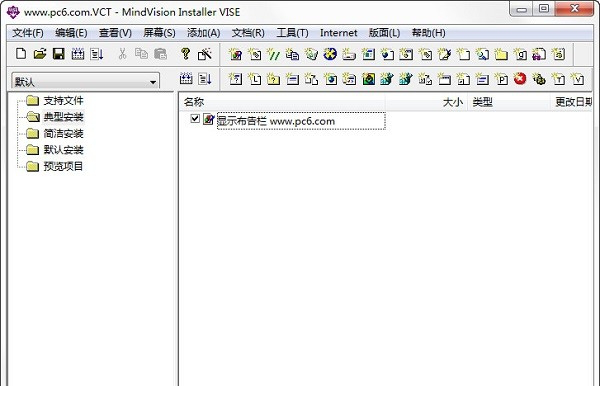Click the yellow folder with question mark icon

point(273,79)
